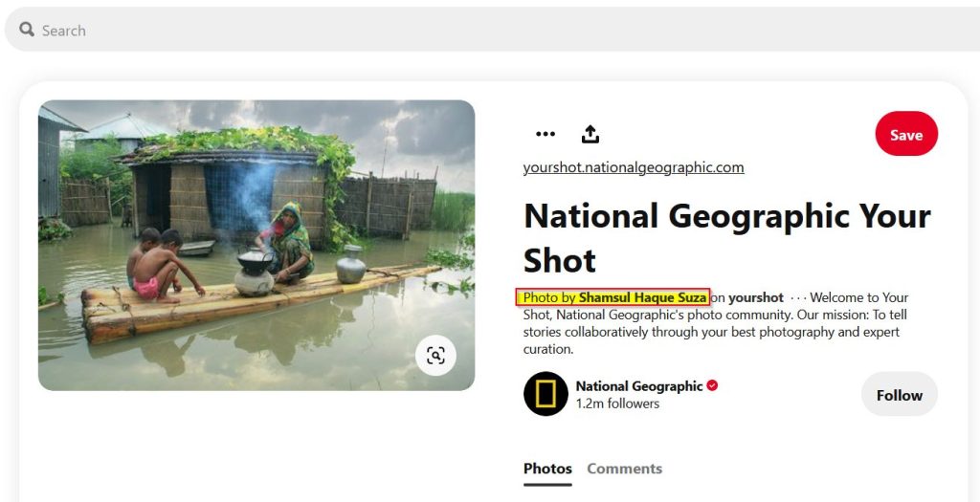Open the flooded village raft photo

(256, 245)
